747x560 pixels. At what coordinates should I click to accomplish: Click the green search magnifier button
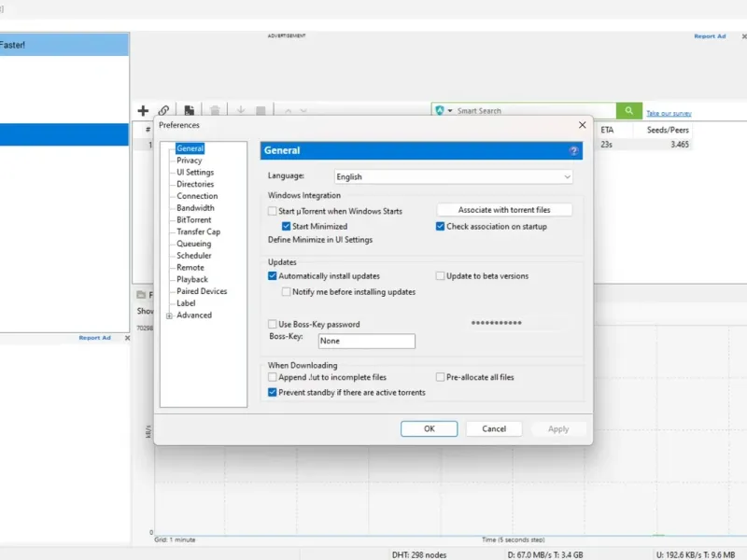(628, 110)
